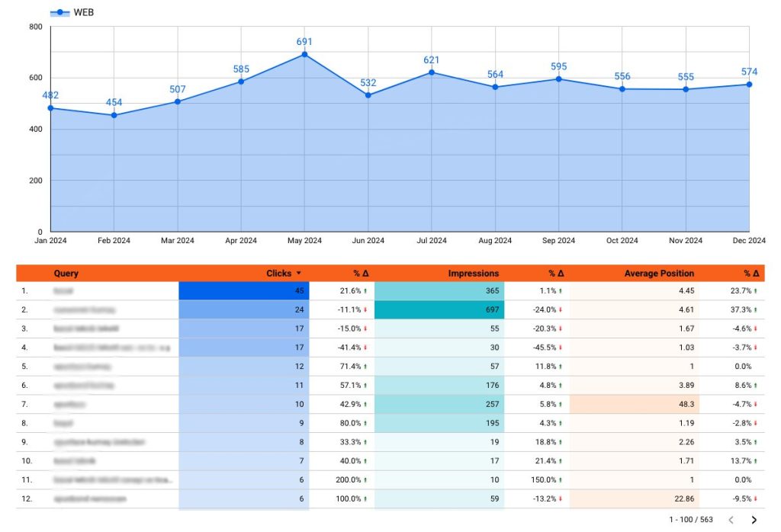The height and width of the screenshot is (532, 781).
Task: Click the green up arrow beside 37.3%
Action: [x=759, y=310]
